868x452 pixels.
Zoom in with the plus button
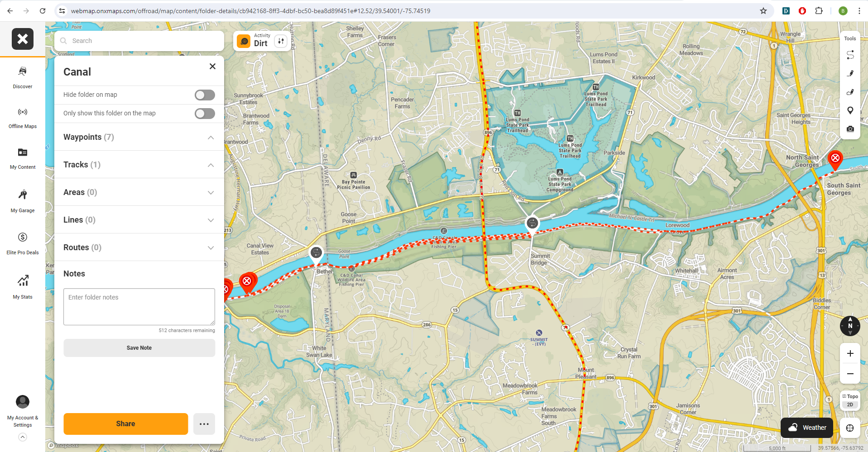850,353
